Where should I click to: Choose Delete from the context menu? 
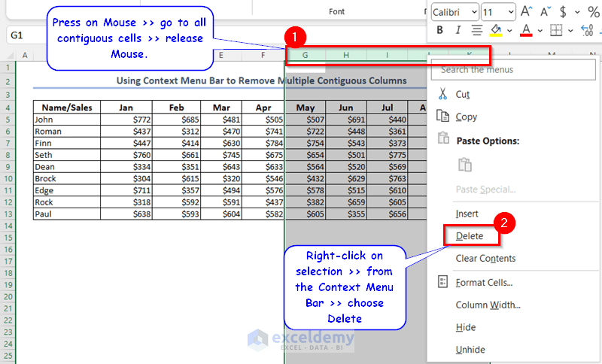click(469, 236)
